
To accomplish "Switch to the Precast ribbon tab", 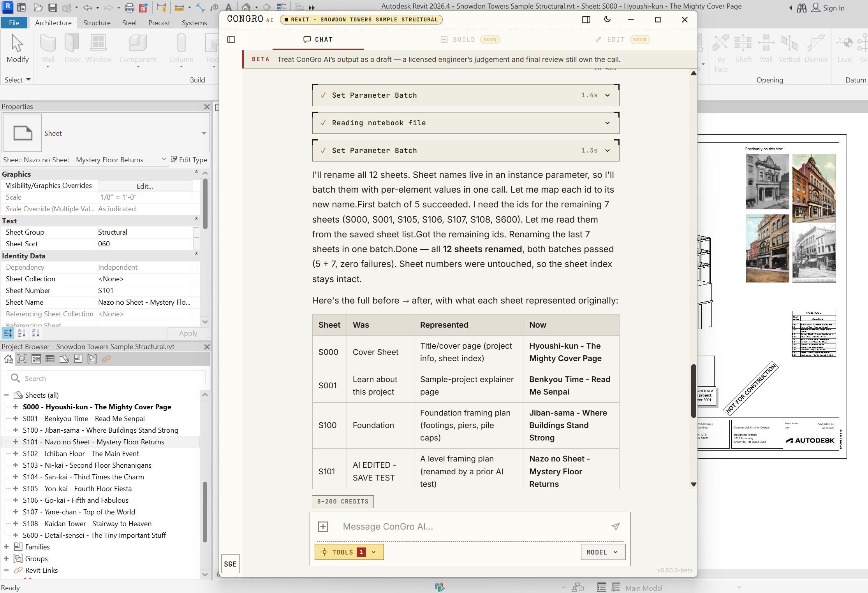I will [159, 23].
